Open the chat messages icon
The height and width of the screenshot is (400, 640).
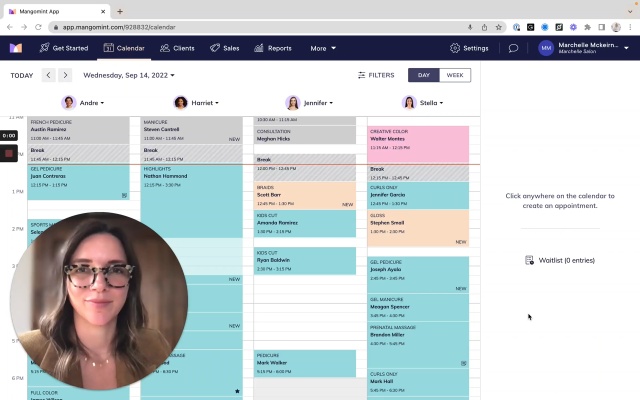(x=513, y=48)
